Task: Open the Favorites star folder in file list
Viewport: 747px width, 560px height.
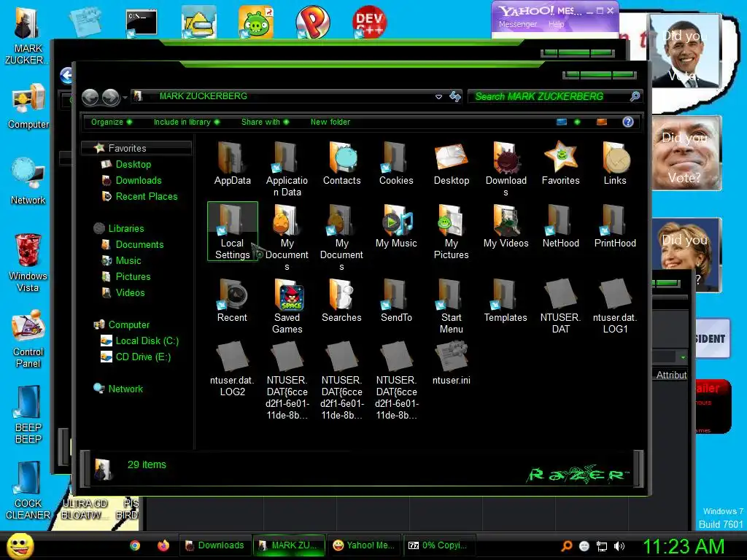Action: tap(561, 163)
